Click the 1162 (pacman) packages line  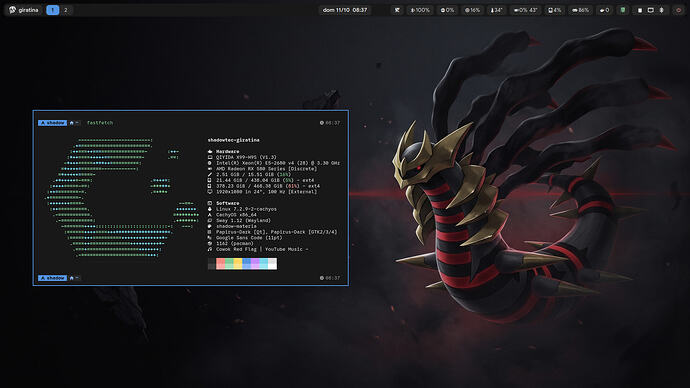(231, 243)
